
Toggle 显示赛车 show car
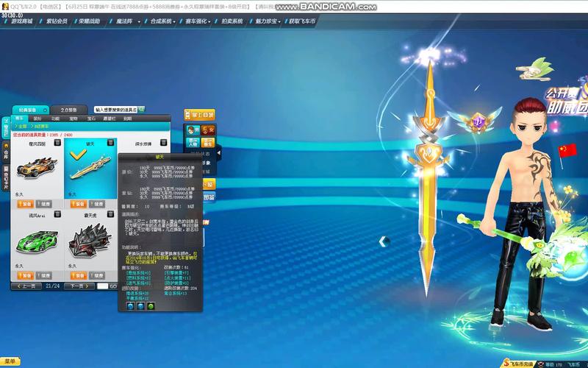tap(208, 143)
